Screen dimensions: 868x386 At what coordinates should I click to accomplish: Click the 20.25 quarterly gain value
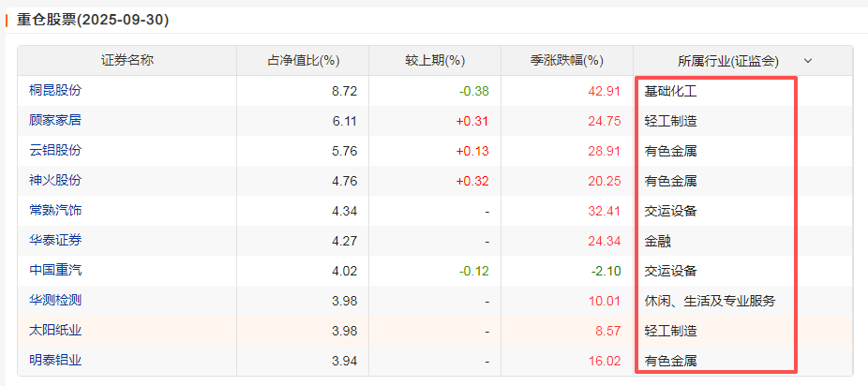coord(605,182)
